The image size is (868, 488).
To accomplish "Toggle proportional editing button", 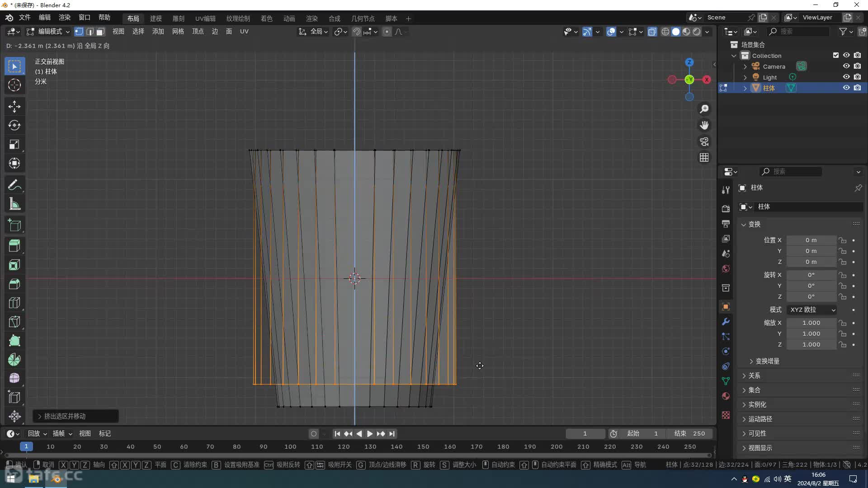I will [x=387, y=32].
